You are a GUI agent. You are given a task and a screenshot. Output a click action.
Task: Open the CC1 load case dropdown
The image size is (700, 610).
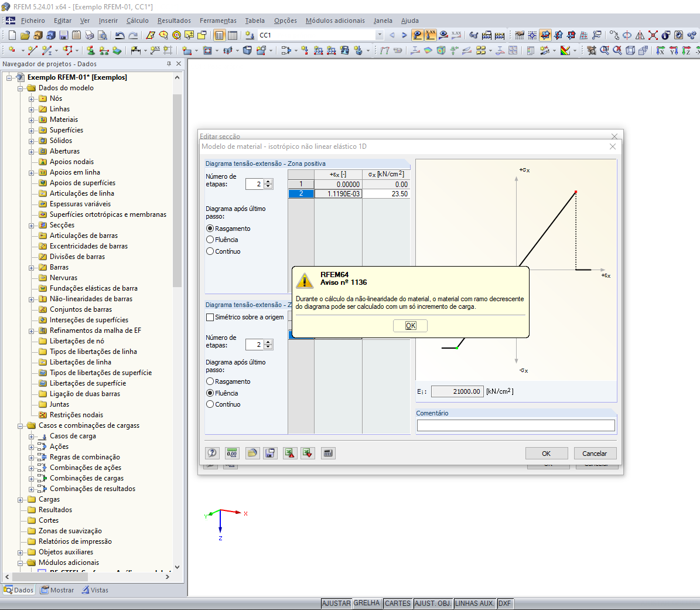pos(380,35)
